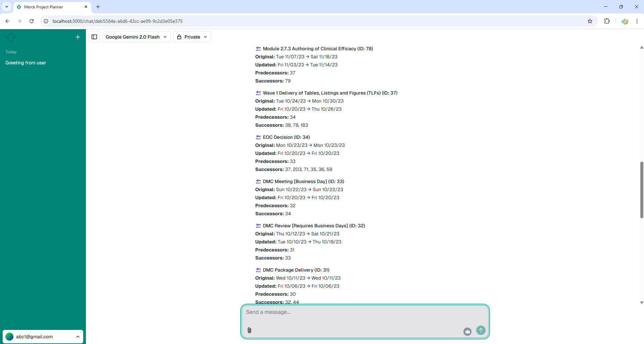The height and width of the screenshot is (344, 644).
Task: Click the paperclip attachment icon
Action: coord(249,330)
